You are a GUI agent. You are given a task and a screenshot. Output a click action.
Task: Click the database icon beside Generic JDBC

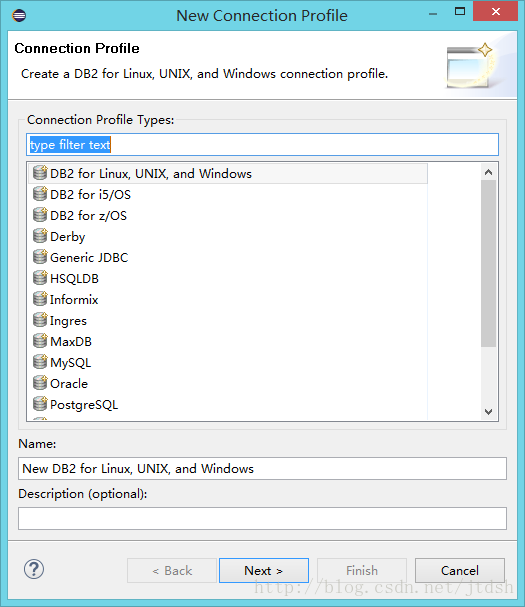pyautogui.click(x=40, y=257)
